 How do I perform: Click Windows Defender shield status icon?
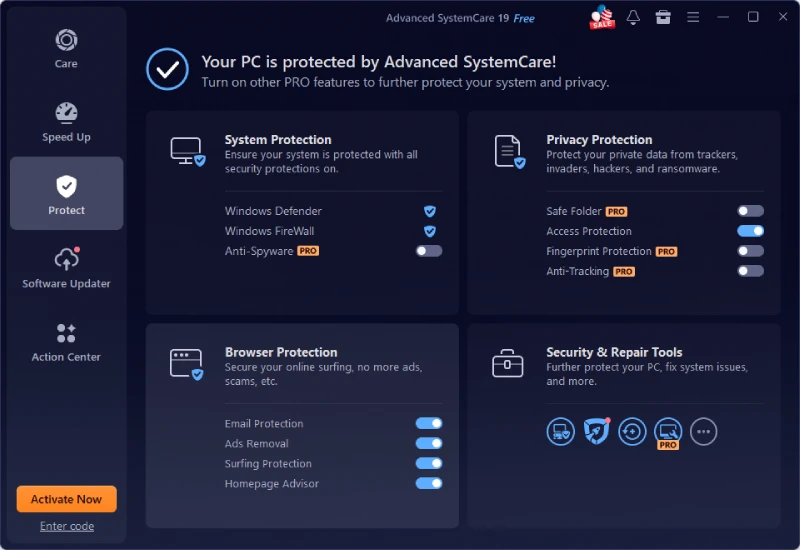point(430,211)
